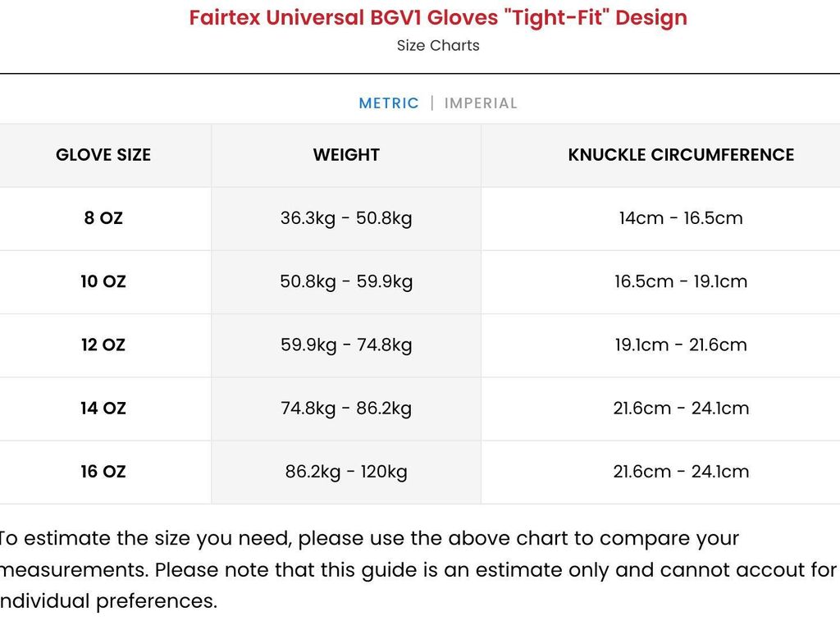The width and height of the screenshot is (840, 630).
Task: Select the 8 OZ glove size row label
Action: (x=103, y=218)
